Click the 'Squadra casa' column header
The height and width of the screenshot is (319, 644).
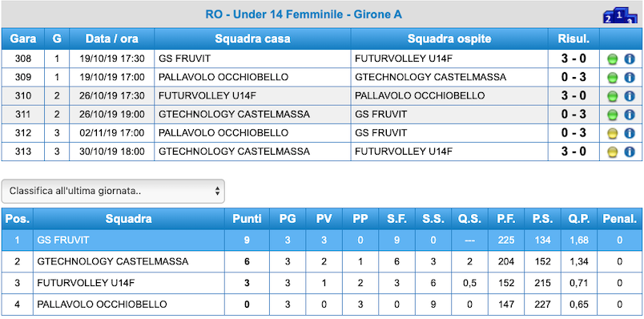(x=252, y=39)
